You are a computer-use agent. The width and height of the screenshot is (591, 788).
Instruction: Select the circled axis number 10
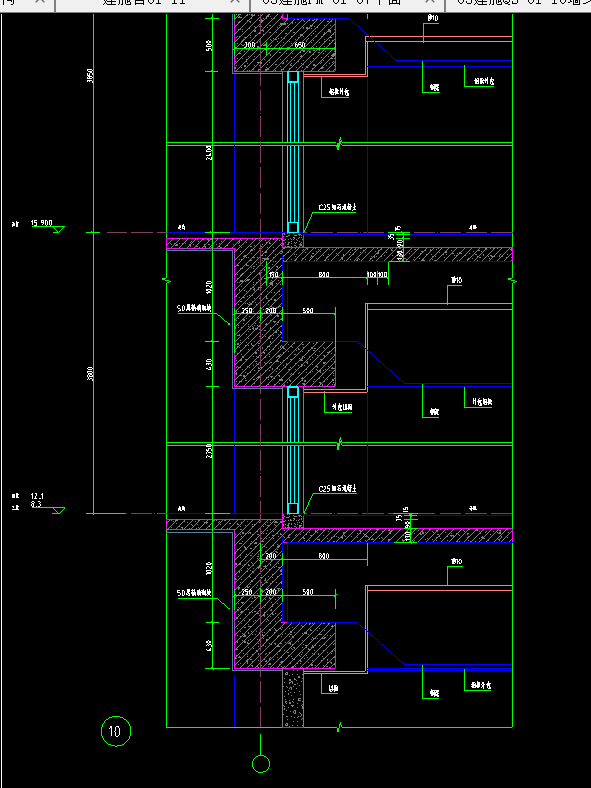(116, 731)
